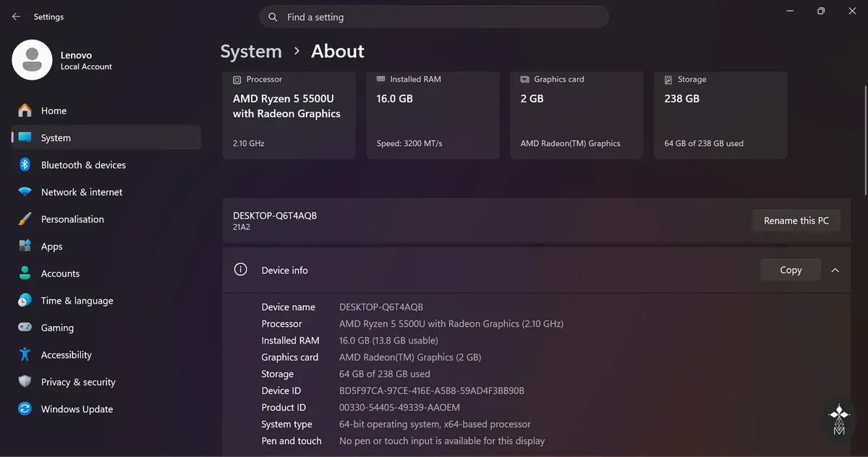
Task: Copy the device info
Action: click(791, 270)
